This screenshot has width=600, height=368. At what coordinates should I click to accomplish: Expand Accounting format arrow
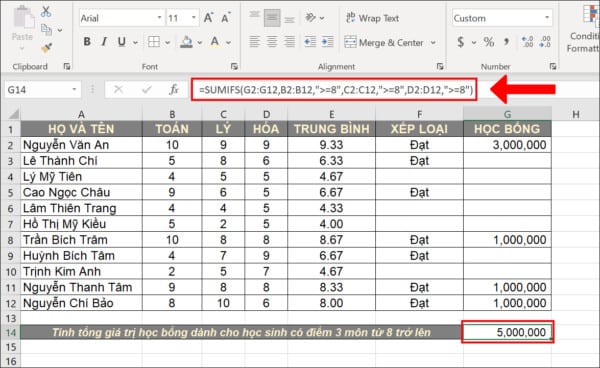(x=474, y=42)
